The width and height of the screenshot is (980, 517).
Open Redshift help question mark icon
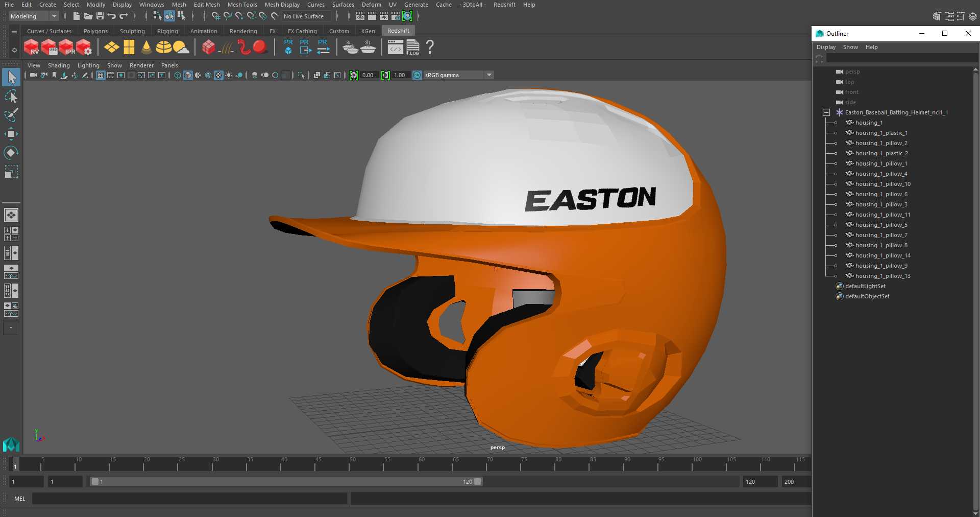click(430, 47)
